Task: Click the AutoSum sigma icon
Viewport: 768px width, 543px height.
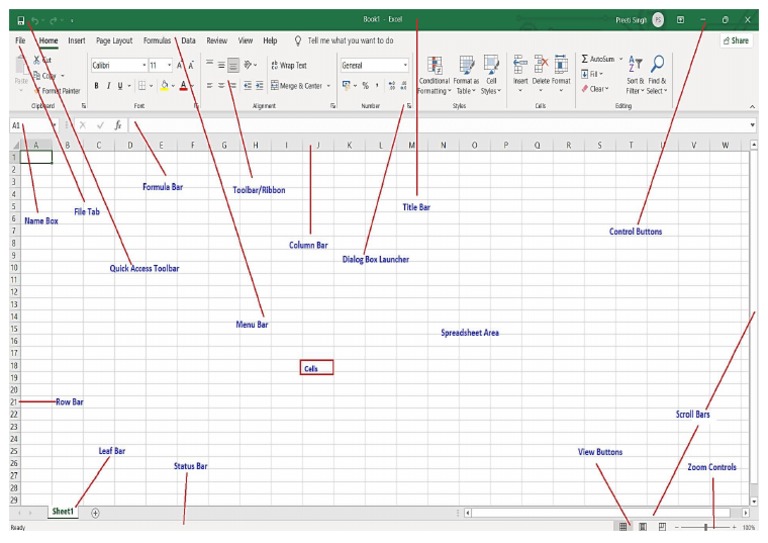Action: coord(585,59)
